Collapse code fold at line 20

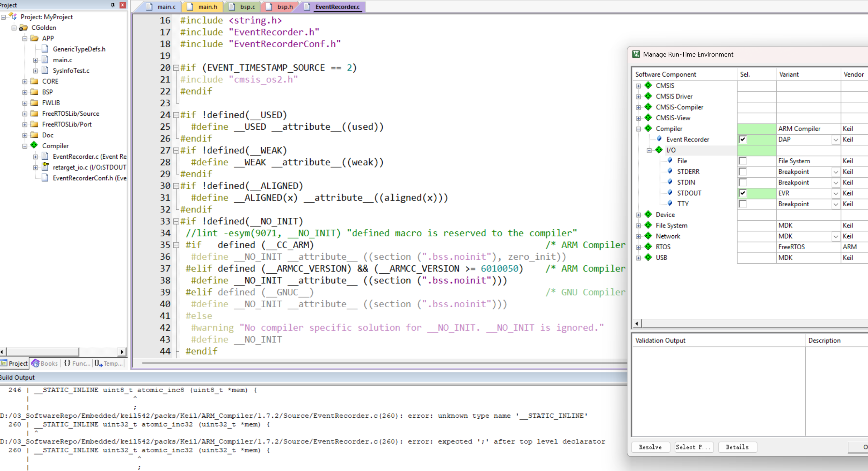pyautogui.click(x=176, y=67)
